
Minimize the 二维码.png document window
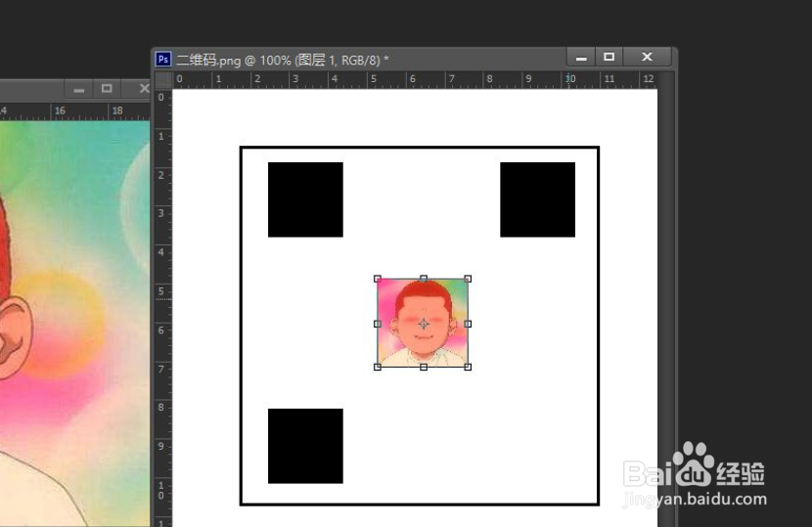[581, 57]
